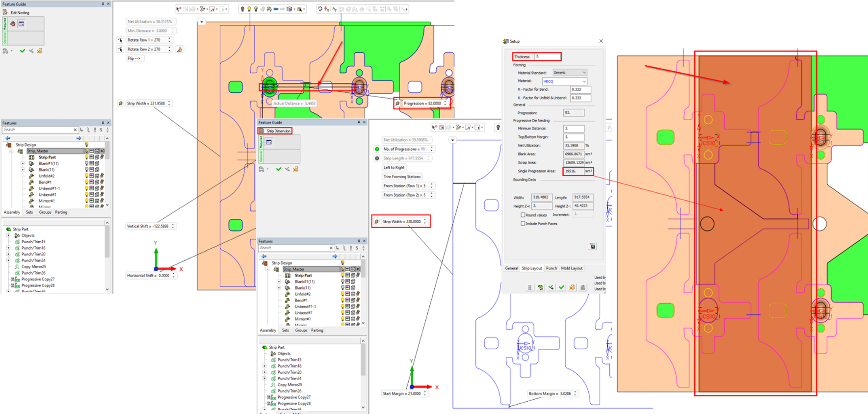Click the Trim Forming Stations button

402,177
